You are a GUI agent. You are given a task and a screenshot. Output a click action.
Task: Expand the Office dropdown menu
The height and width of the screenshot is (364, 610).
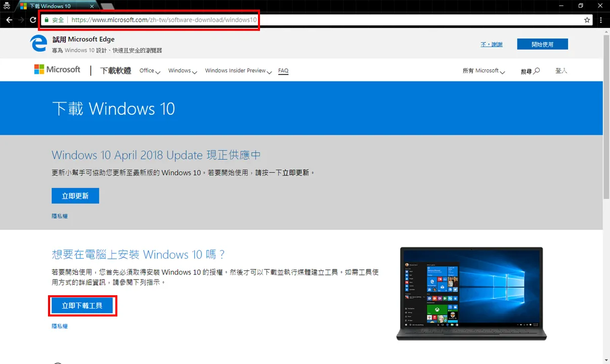(x=150, y=71)
